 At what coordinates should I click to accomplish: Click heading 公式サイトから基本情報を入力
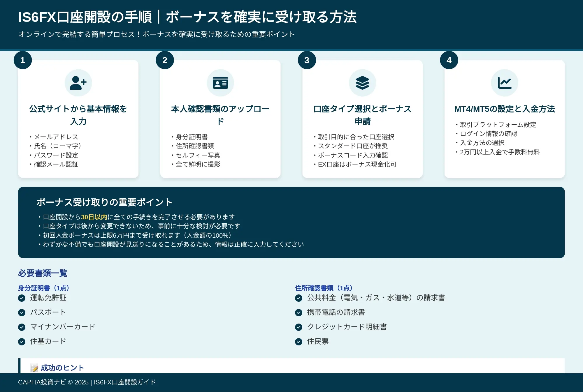[78, 115]
